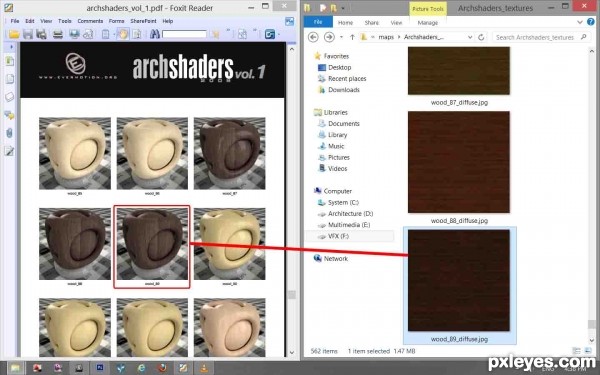Click Foxit vertical scrollbar up arrow
The image size is (600, 375).
[292, 49]
